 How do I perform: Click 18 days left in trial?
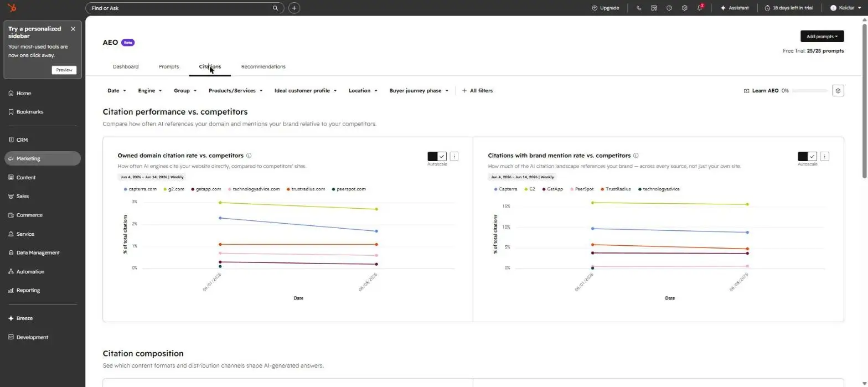point(788,8)
